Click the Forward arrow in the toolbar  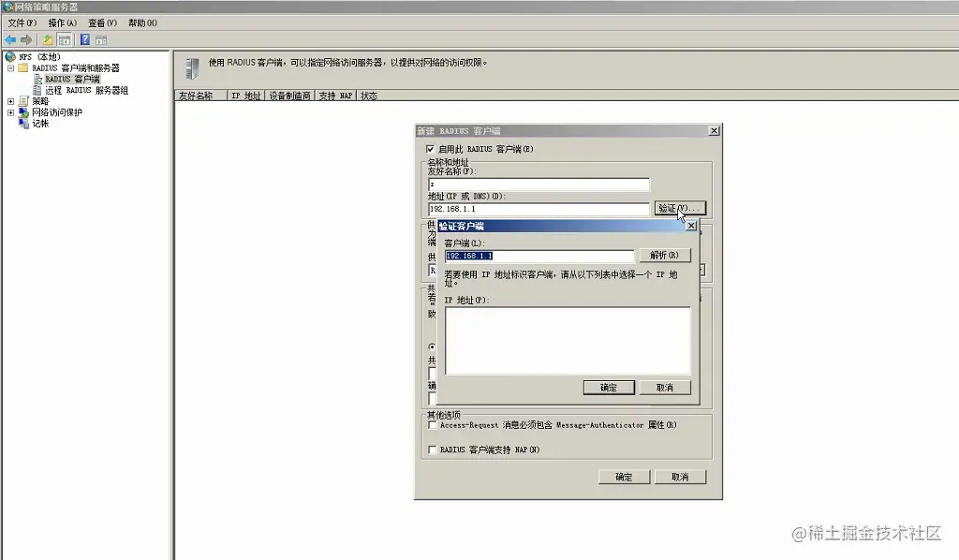pyautogui.click(x=26, y=39)
